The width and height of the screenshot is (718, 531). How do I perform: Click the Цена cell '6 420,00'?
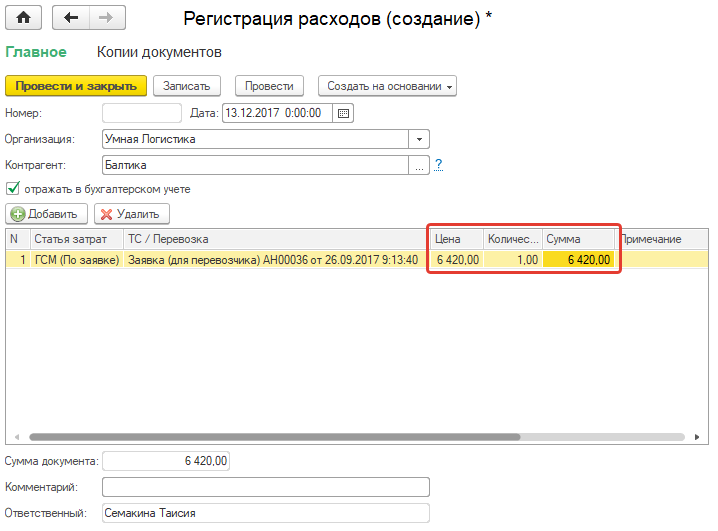pyautogui.click(x=457, y=260)
